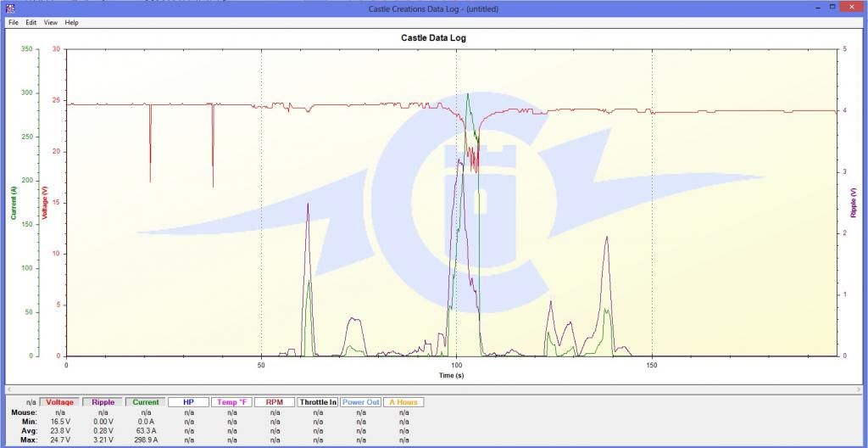868x448 pixels.
Task: Open the Help menu
Action: 71,22
